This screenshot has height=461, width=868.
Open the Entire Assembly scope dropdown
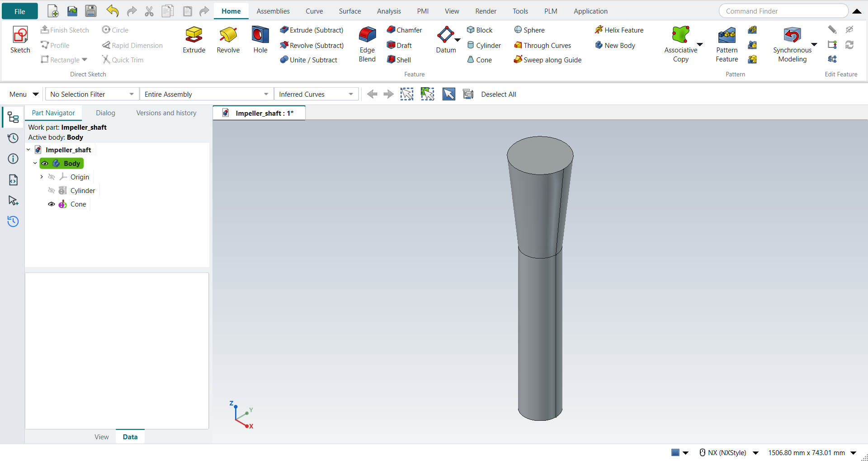[x=207, y=94]
